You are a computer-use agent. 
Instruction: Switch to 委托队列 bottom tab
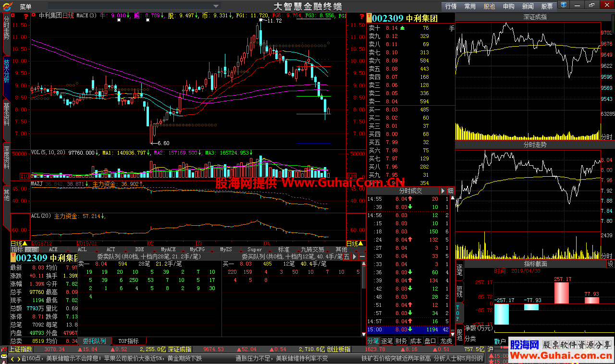(x=94, y=341)
